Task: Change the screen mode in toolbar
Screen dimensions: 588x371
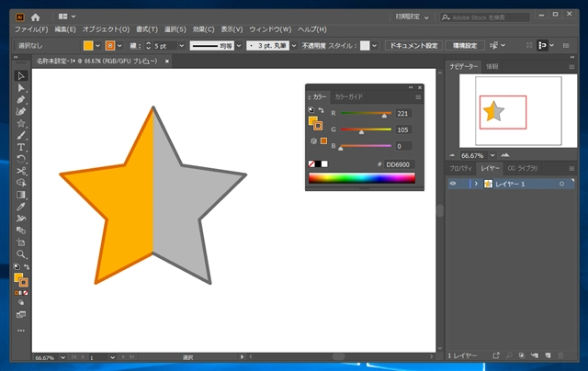Action: (x=21, y=315)
